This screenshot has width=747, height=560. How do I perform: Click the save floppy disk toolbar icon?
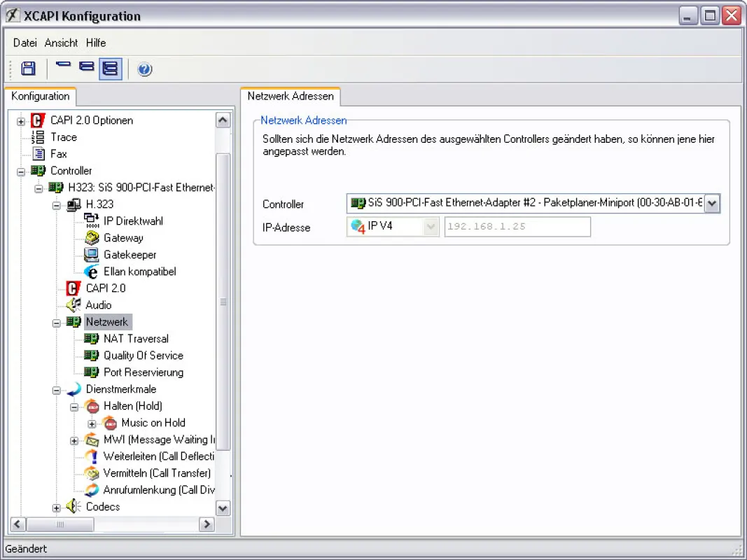click(x=28, y=69)
